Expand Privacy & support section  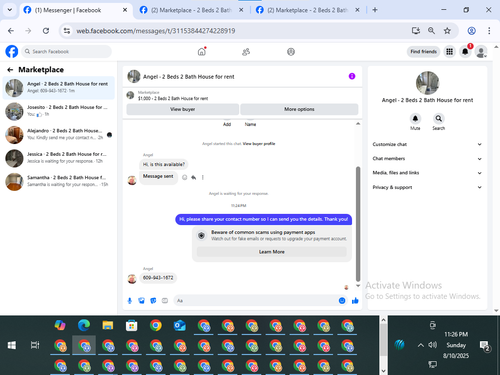point(427,187)
